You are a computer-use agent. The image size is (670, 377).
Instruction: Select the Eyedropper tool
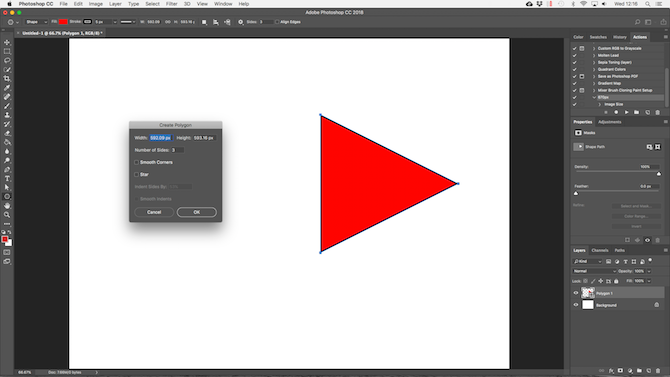click(7, 88)
